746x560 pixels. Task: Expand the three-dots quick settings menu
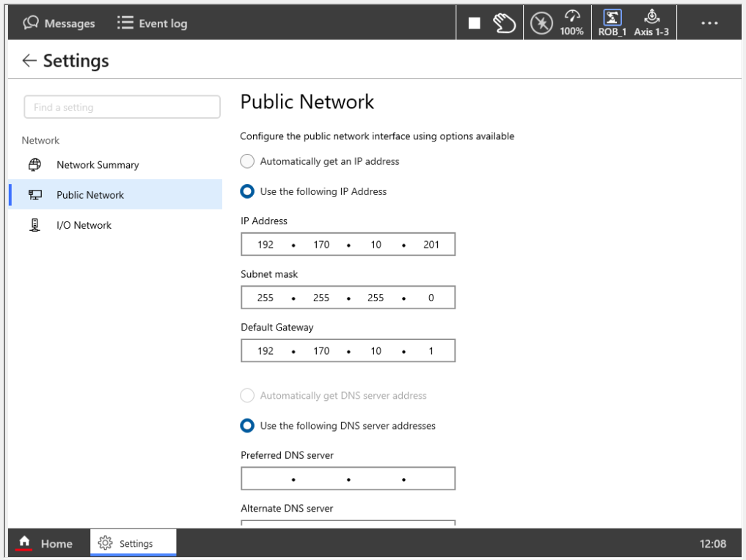click(x=709, y=23)
